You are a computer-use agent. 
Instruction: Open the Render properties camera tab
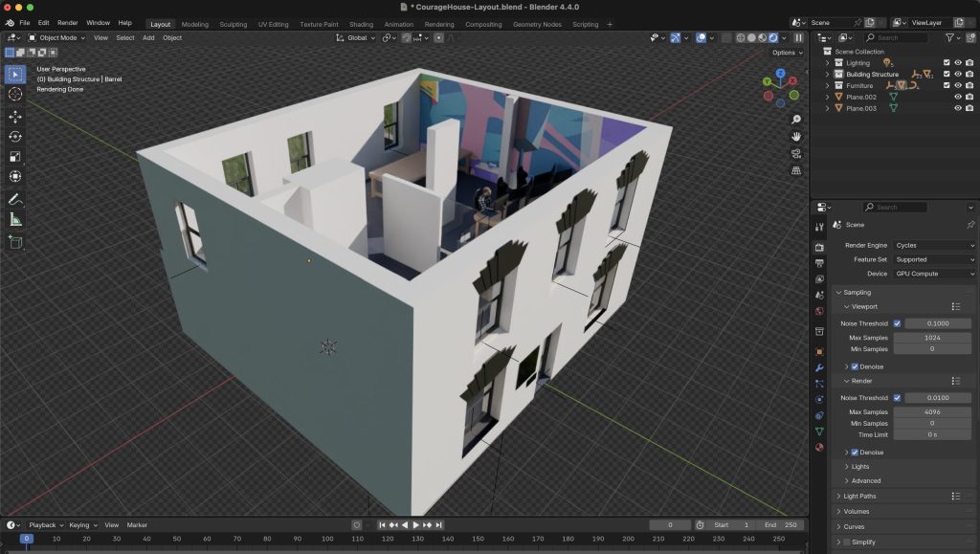[x=819, y=246]
